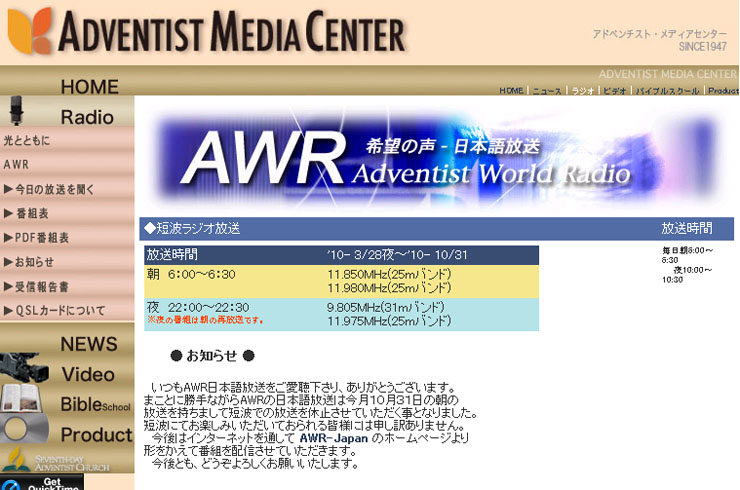Open the Radio section in the sidebar
The width and height of the screenshot is (740, 490).
[x=87, y=117]
